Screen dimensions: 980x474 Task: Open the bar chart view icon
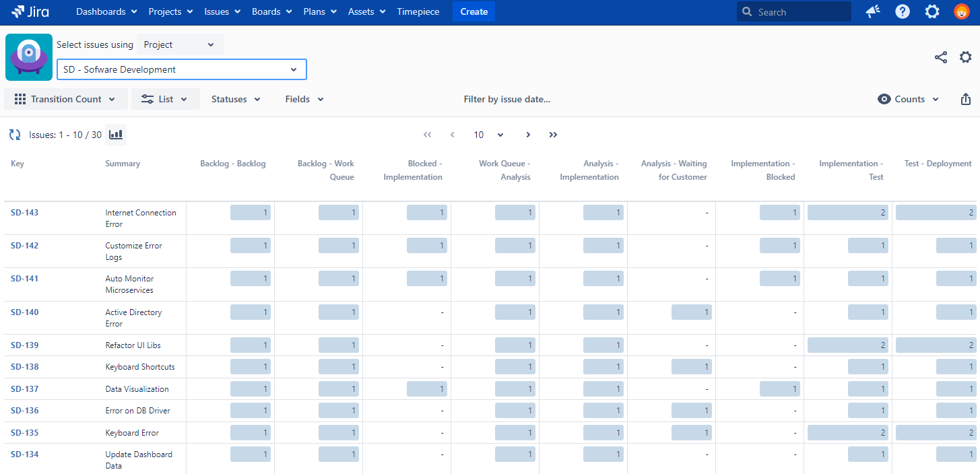point(116,135)
